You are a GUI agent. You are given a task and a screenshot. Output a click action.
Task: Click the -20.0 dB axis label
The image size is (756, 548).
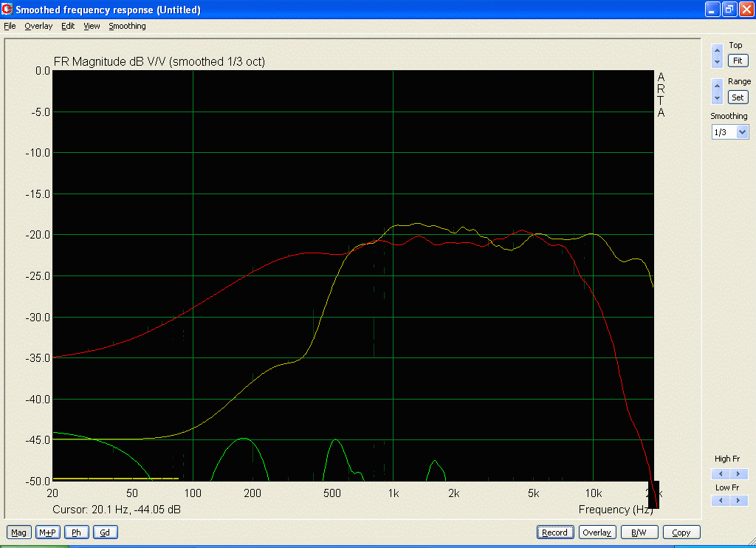[x=38, y=235]
